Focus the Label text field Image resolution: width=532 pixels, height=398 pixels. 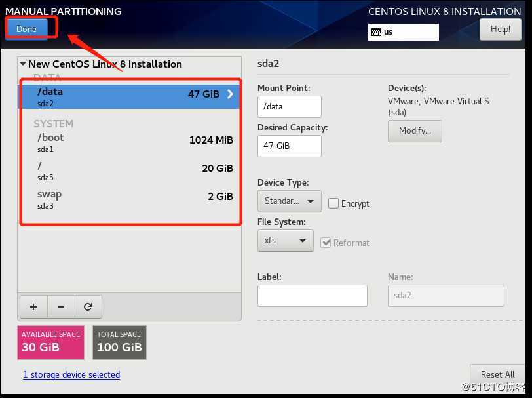coord(312,296)
